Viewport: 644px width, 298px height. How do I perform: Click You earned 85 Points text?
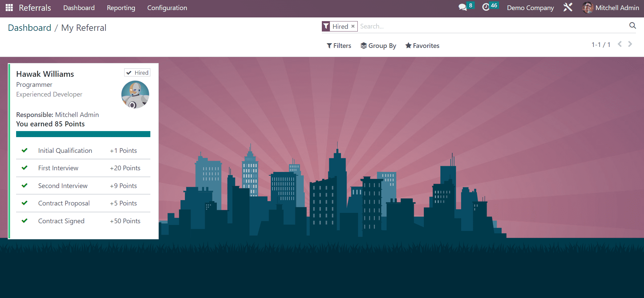(x=50, y=124)
